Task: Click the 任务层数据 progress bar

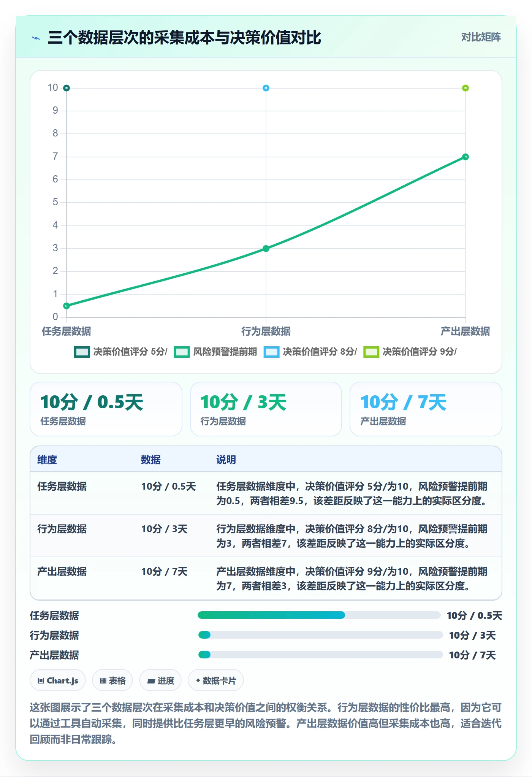Action: tap(319, 615)
